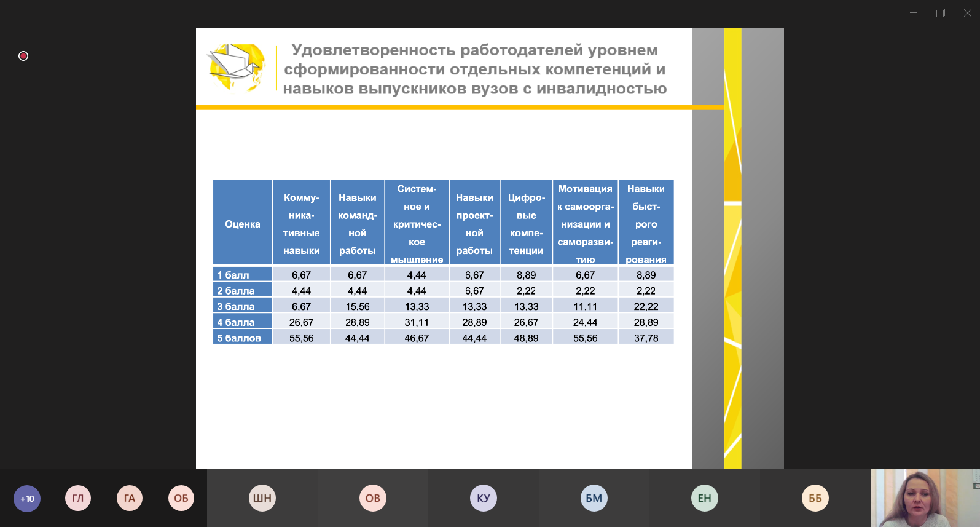The image size is (980, 527).
Task: Click the 2 балла row label
Action: pos(243,290)
